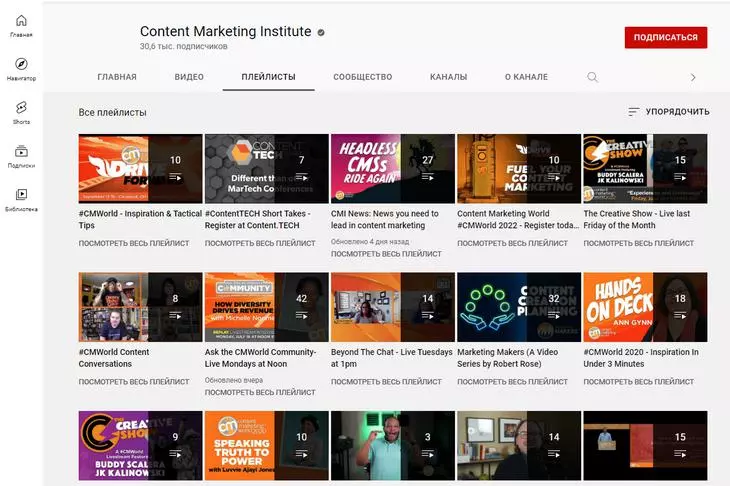Open Подписки subscriptions in sidebar
Image resolution: width=730 pixels, height=486 pixels.
tap(21, 156)
